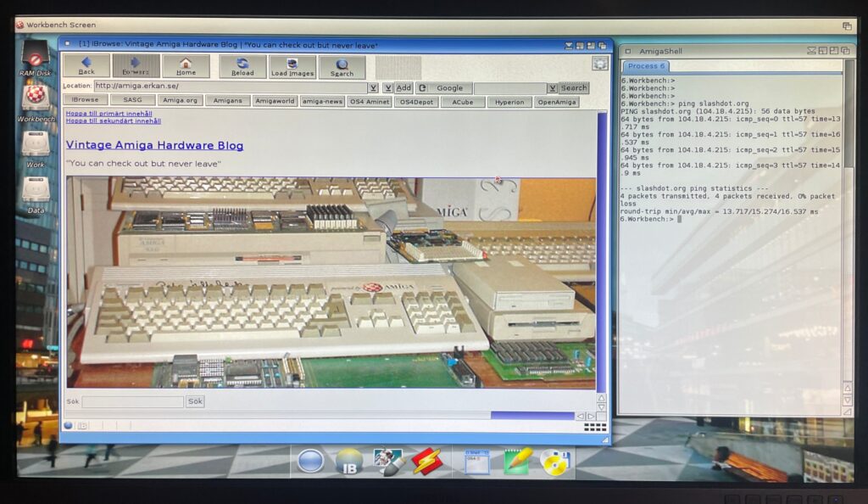Viewport: 868px width, 504px height.
Task: Open the IBrowse fastlink bookmark
Action: point(85,99)
